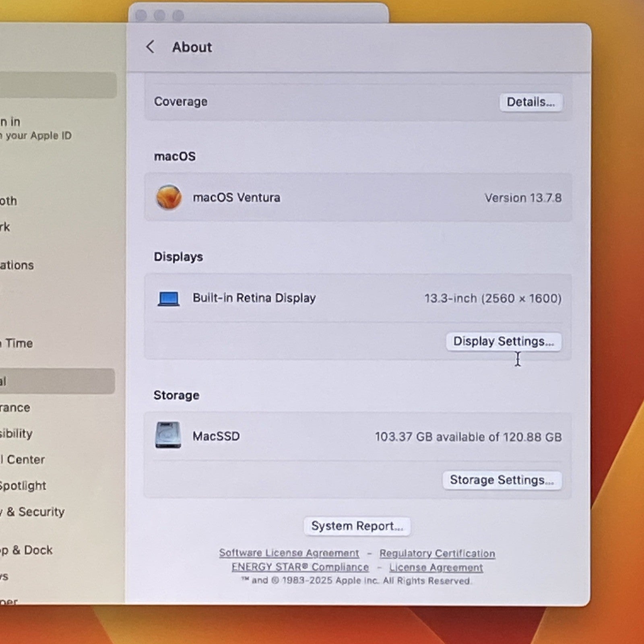Open Coverage Details button
The height and width of the screenshot is (644, 644).
530,102
